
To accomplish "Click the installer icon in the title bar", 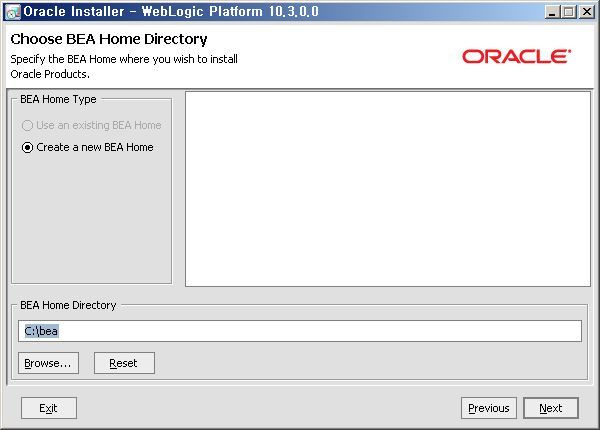I will pos(13,12).
